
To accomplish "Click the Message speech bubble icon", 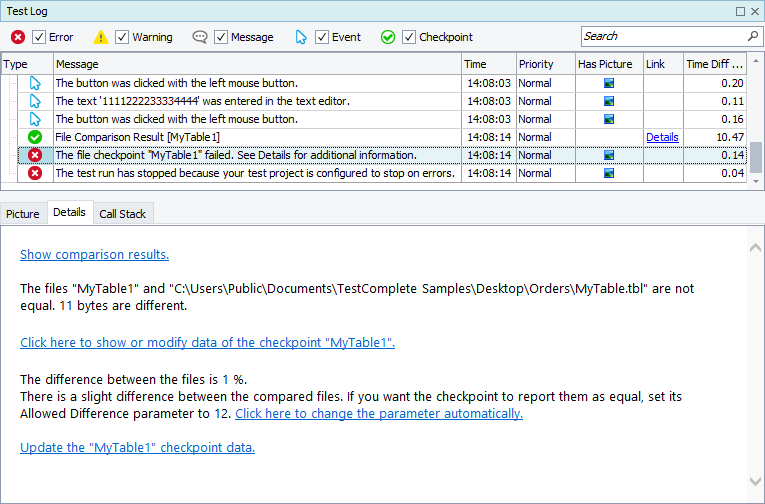I will (200, 37).
